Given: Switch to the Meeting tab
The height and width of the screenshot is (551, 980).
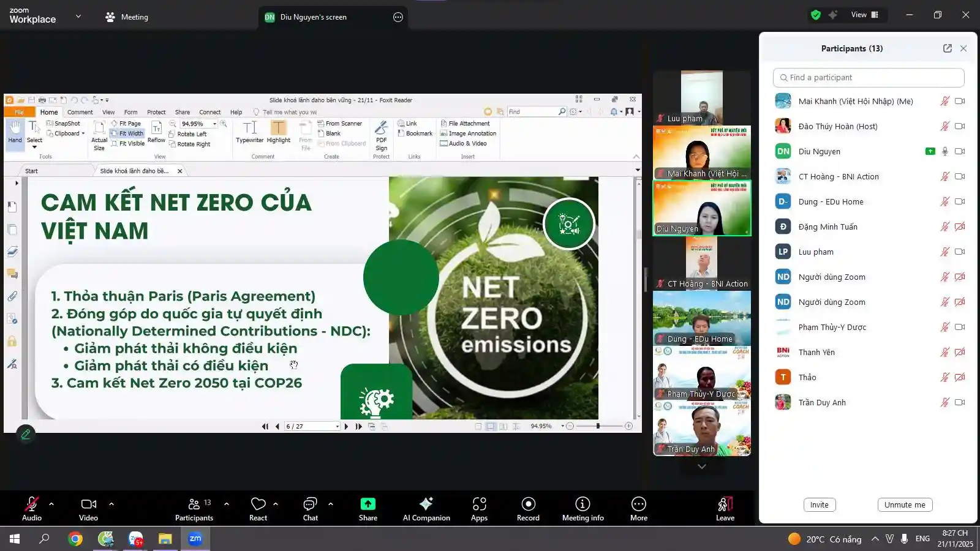Looking at the screenshot, I should [127, 17].
